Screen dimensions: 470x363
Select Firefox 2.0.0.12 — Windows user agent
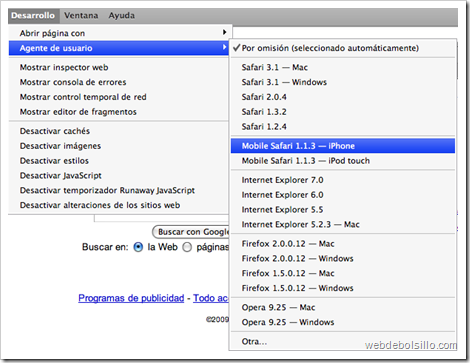pos(343,258)
